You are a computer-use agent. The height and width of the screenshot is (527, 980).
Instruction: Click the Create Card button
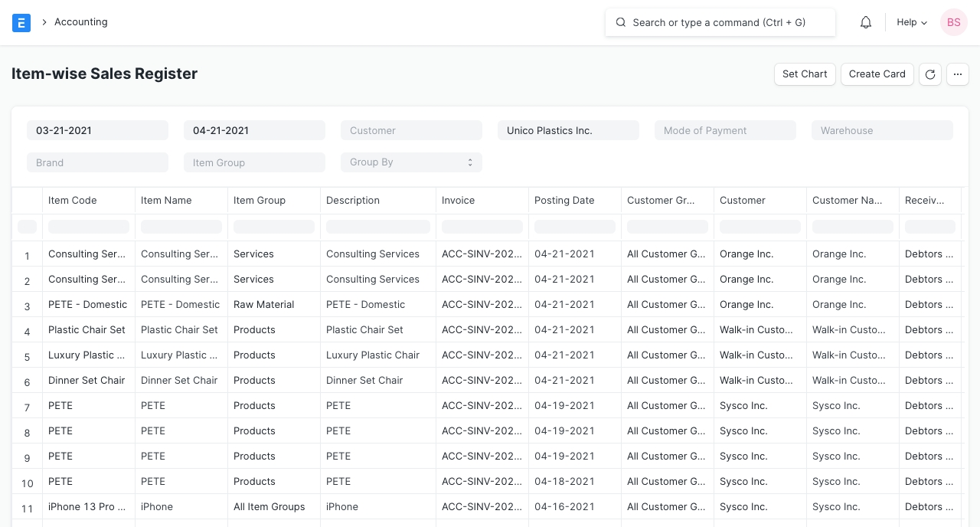coord(877,74)
